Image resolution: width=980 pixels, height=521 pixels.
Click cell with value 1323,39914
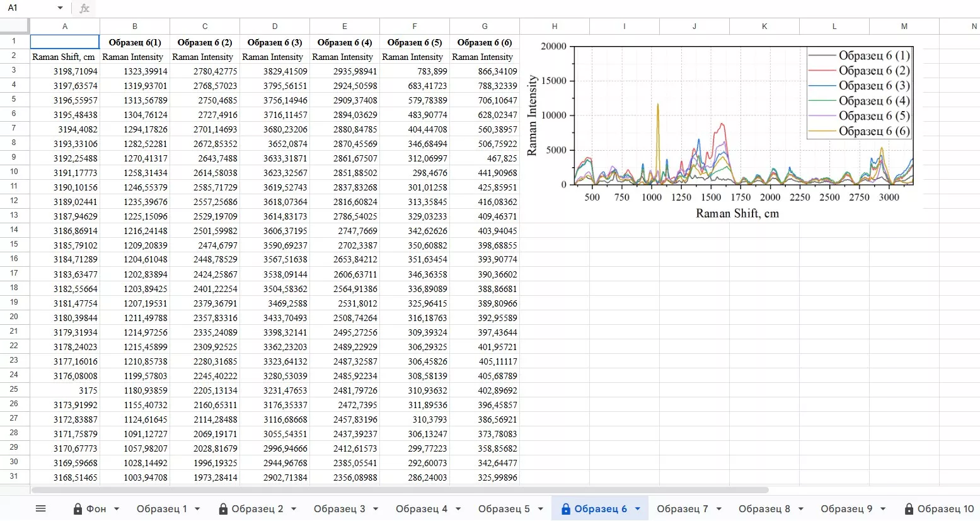[x=135, y=71]
